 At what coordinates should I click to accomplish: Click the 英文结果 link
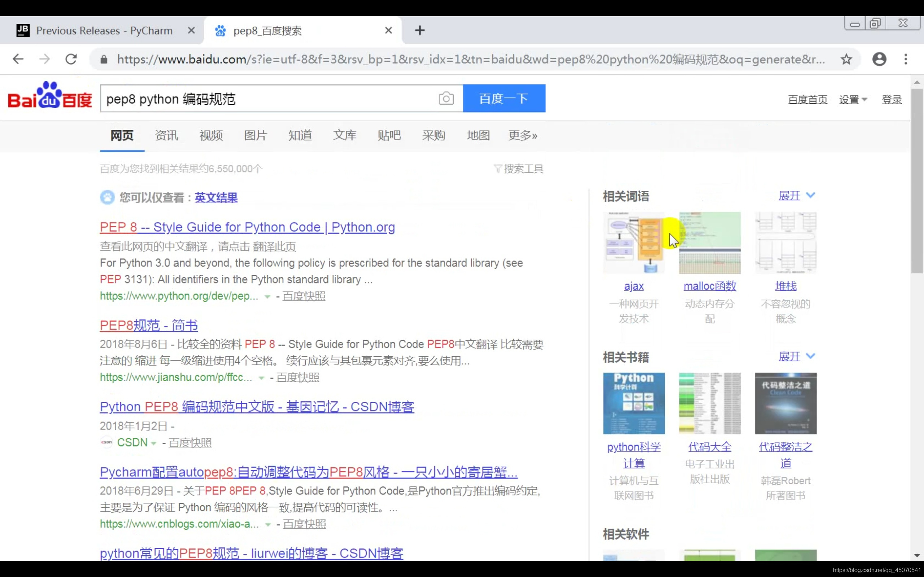click(216, 198)
